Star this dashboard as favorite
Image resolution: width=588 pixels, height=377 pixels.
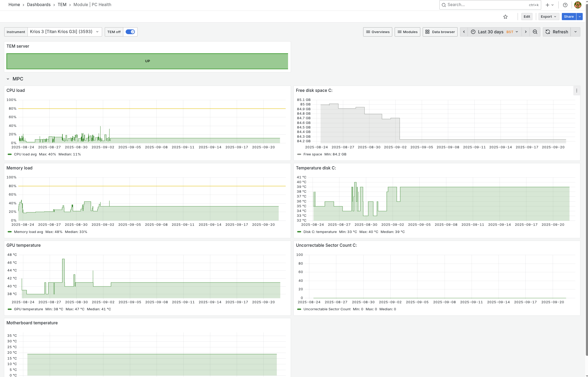(505, 17)
